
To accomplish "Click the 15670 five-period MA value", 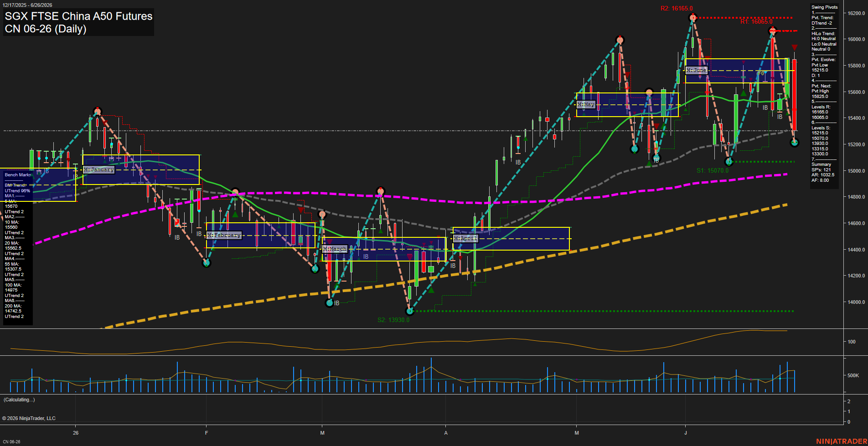I will [x=11, y=206].
